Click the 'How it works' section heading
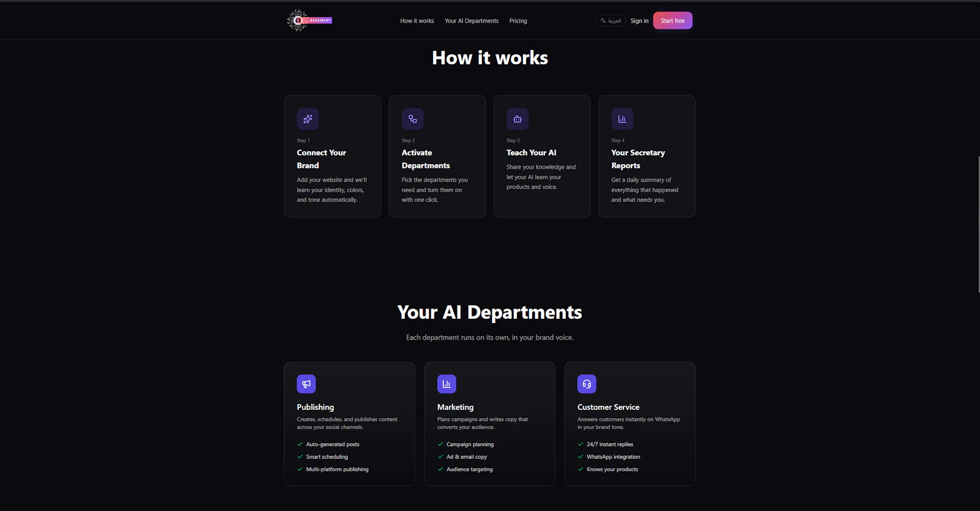980x511 pixels. [x=490, y=58]
